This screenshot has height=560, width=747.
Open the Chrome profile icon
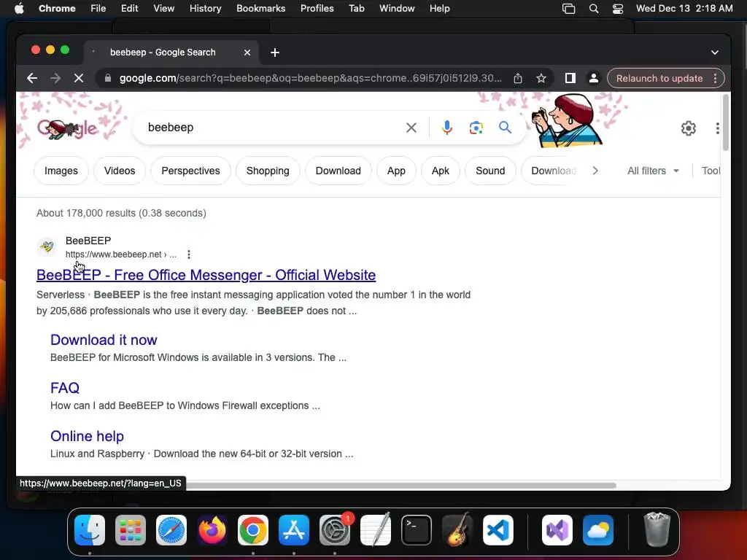(x=594, y=78)
